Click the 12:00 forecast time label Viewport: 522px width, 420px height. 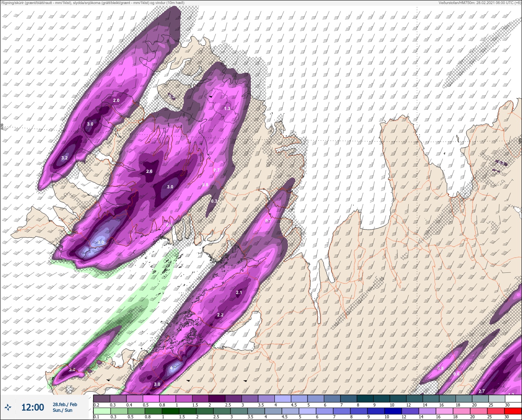click(x=33, y=407)
